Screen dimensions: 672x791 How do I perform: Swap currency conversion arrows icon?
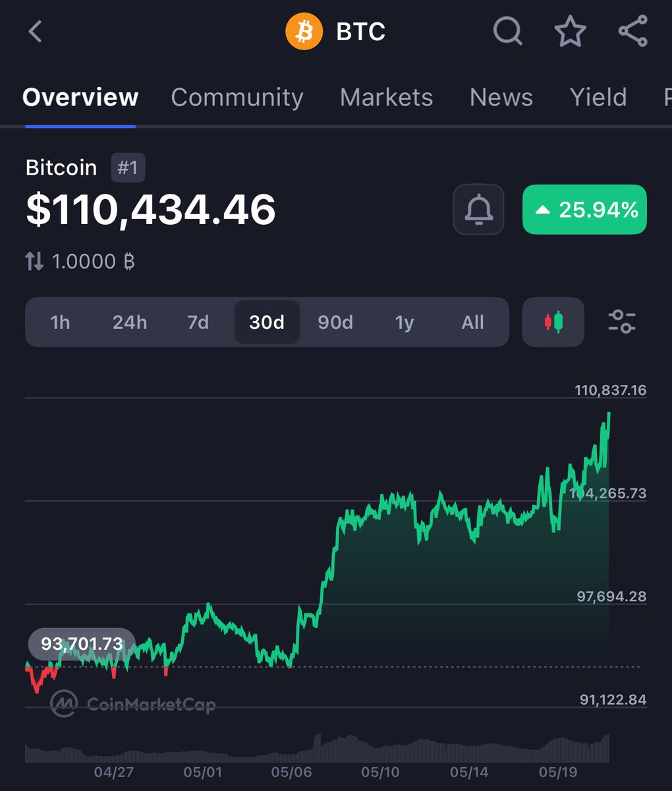click(34, 262)
